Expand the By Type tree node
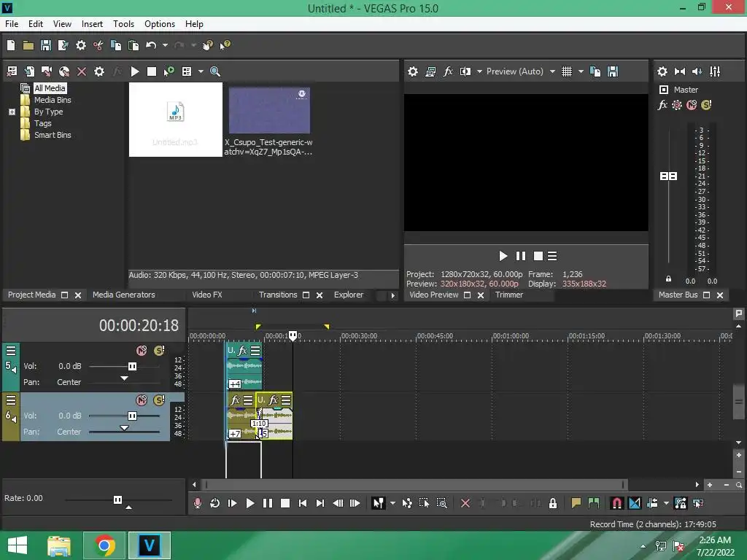747x560 pixels. pyautogui.click(x=12, y=112)
